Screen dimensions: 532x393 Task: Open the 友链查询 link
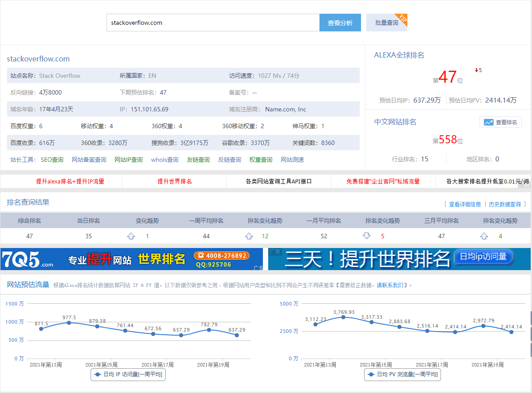198,160
